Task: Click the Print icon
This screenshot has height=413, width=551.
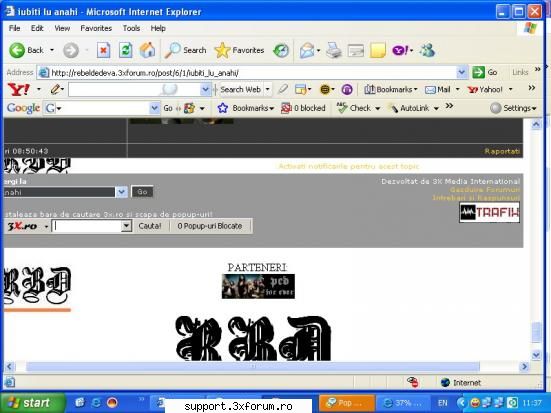Action: [x=333, y=50]
